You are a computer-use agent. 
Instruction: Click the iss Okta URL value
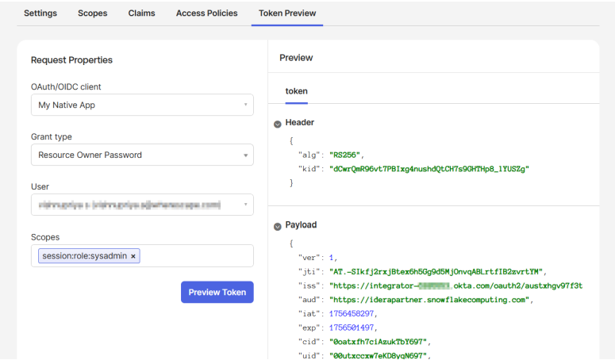click(x=455, y=285)
